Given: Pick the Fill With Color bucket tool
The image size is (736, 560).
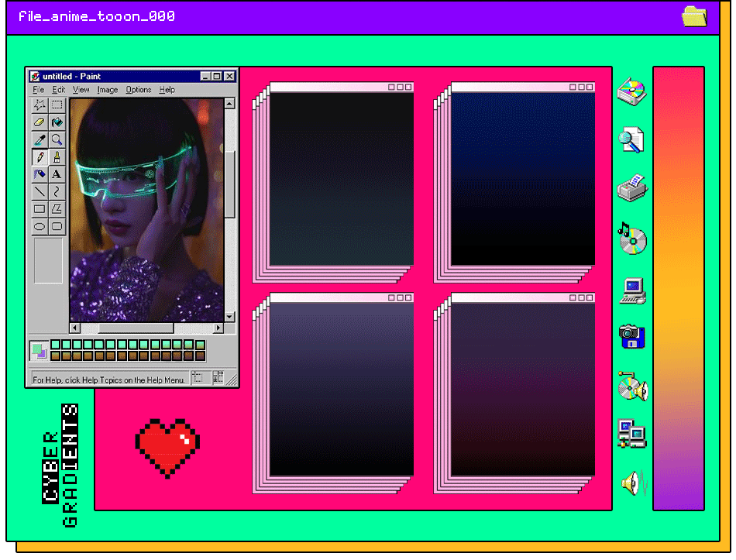Looking at the screenshot, I should tap(57, 122).
